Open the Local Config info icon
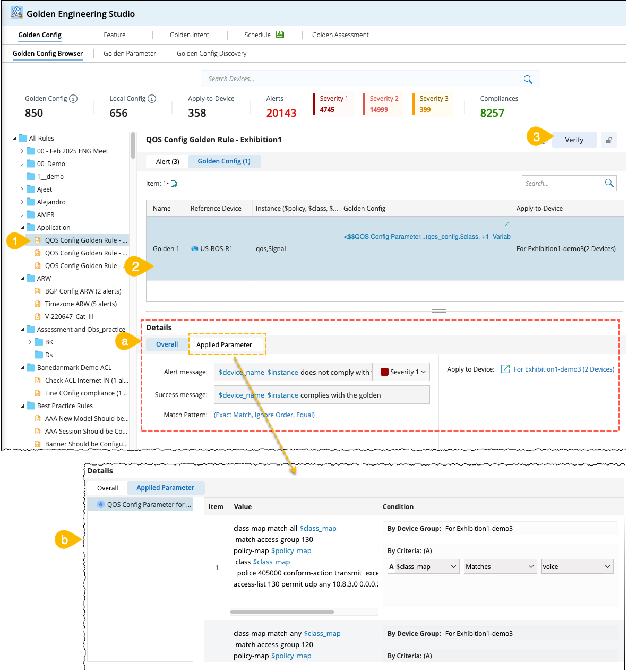This screenshot has height=672, width=628. (x=152, y=99)
